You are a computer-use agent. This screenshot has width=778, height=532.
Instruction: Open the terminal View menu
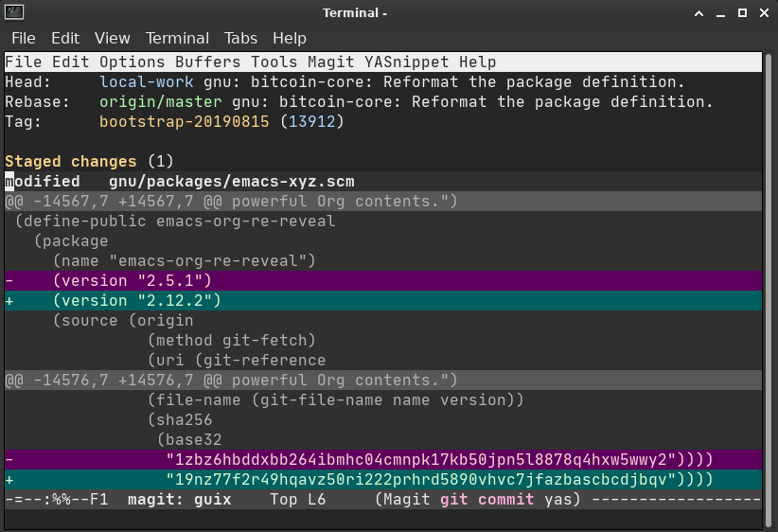point(112,38)
